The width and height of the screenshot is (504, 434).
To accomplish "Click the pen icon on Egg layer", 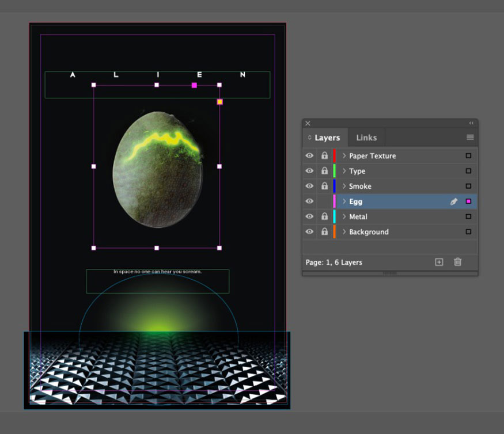I will click(x=453, y=201).
